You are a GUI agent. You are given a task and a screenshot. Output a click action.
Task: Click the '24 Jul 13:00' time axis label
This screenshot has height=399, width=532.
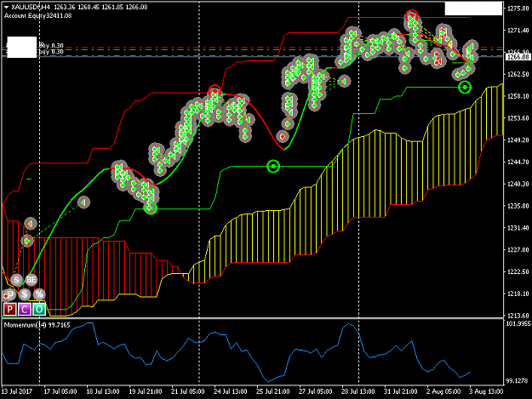click(x=230, y=391)
